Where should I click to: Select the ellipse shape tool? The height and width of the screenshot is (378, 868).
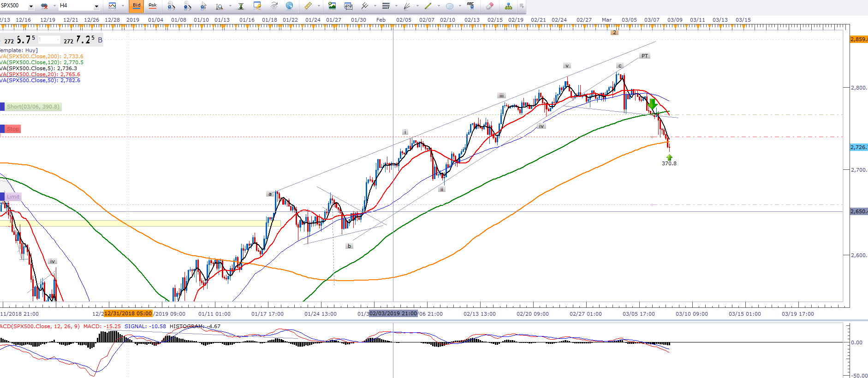[x=449, y=6]
